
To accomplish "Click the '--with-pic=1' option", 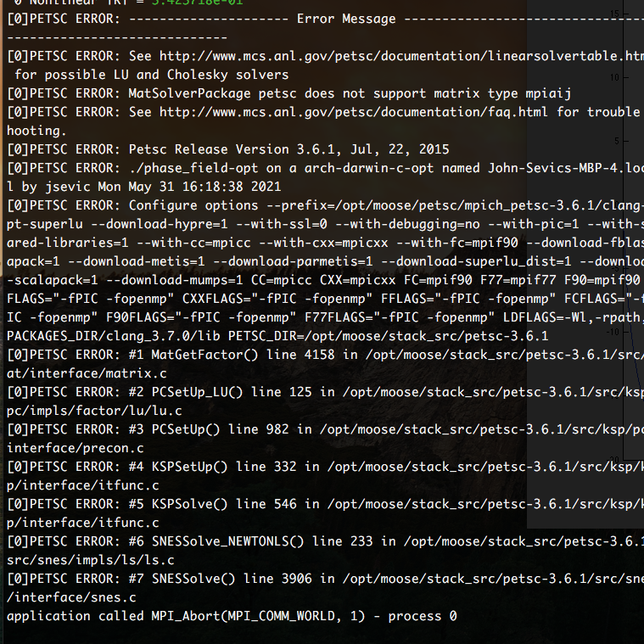I will tap(533, 224).
